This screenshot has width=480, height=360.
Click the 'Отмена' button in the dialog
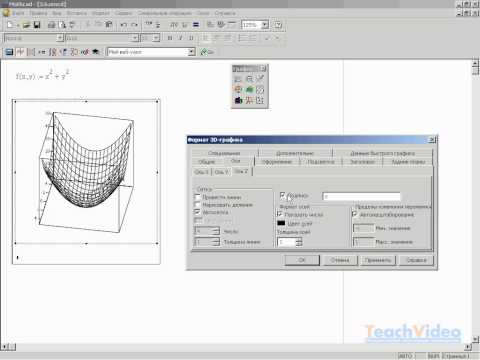pos(340,260)
